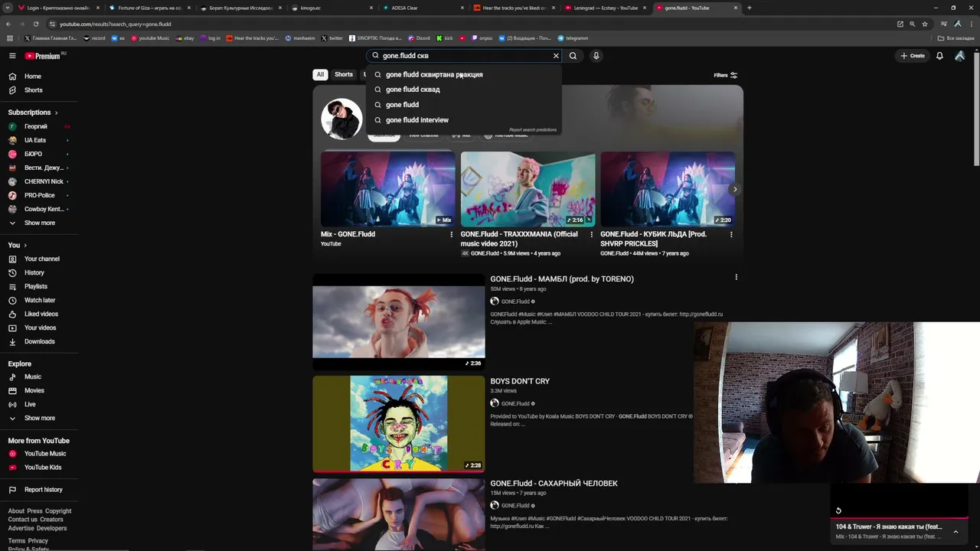This screenshot has width=980, height=551.
Task: Open the account avatar menu
Action: 959,56
